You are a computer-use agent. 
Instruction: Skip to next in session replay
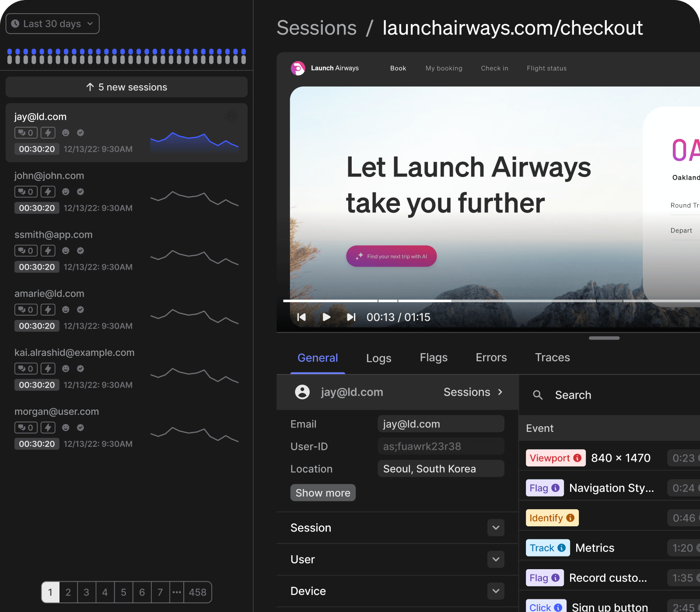click(x=351, y=317)
